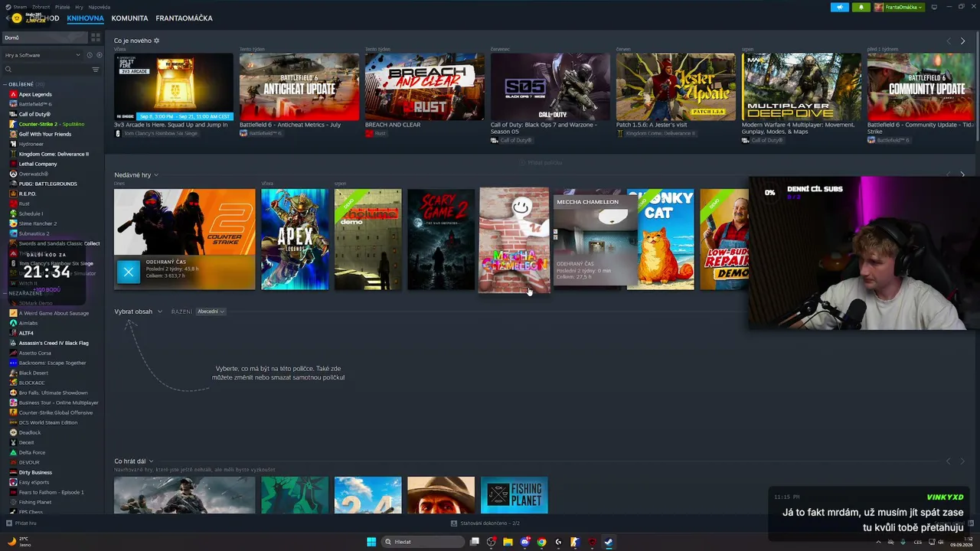Screen dimensions: 980x551
Task: Open the Hry menu
Action: click(80, 7)
